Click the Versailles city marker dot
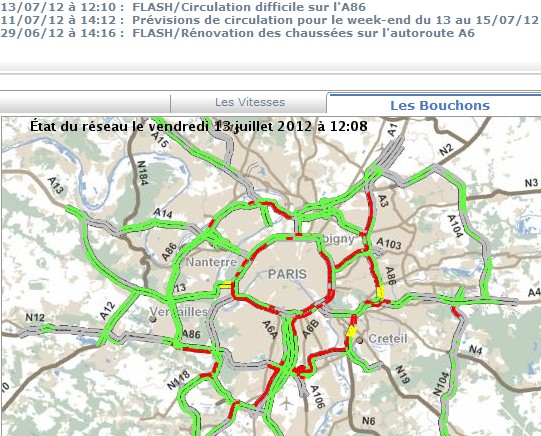The width and height of the screenshot is (541, 436). [x=153, y=319]
